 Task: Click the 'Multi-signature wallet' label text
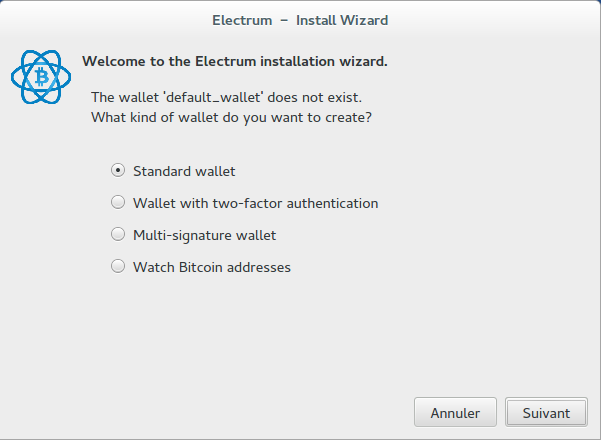(204, 235)
